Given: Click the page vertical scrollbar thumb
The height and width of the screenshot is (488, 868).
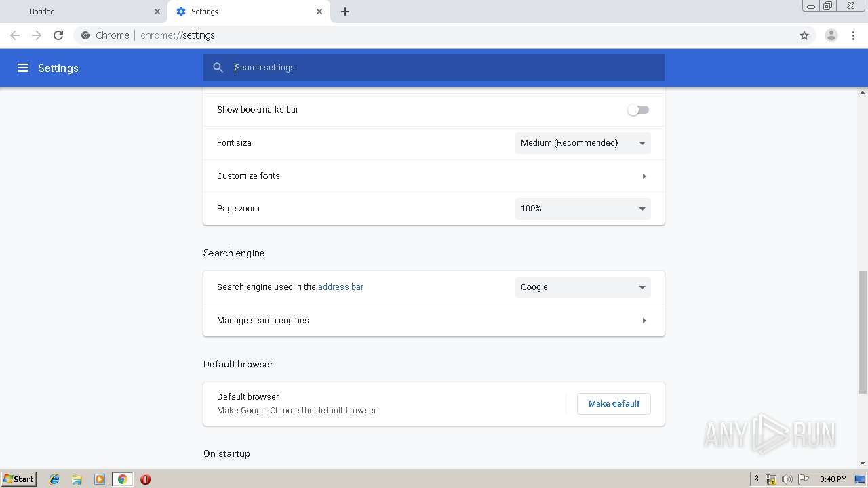Looking at the screenshot, I should coord(863,332).
